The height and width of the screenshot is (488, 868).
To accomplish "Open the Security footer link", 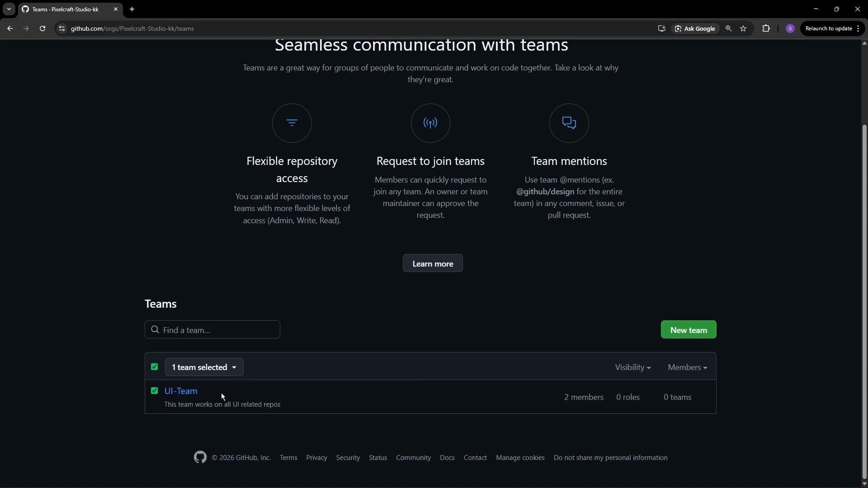I will pos(348,458).
